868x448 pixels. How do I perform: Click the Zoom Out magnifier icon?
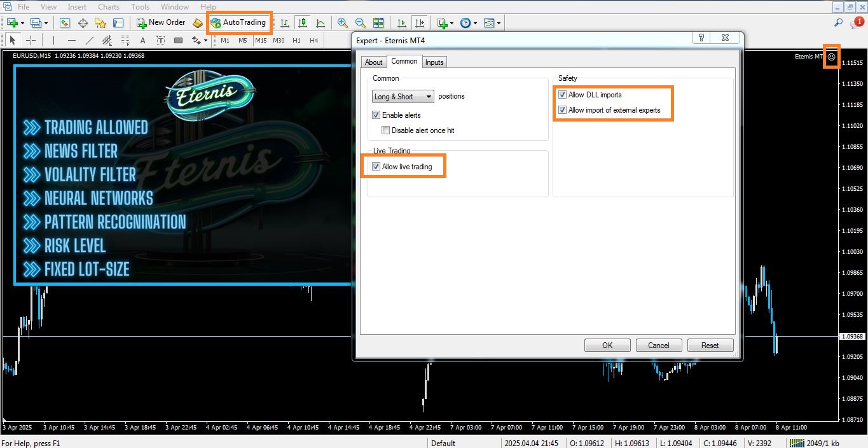coord(360,23)
